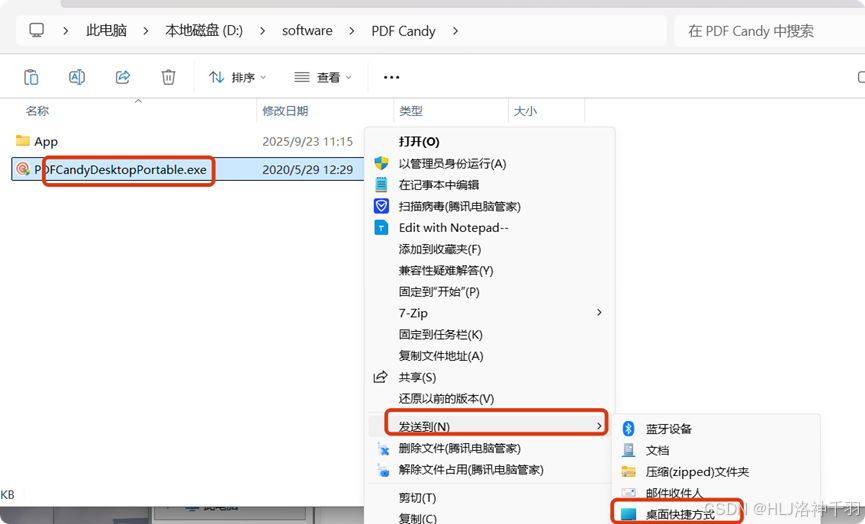Click the delete trash icon in toolbar
This screenshot has height=524, width=865.
168,77
